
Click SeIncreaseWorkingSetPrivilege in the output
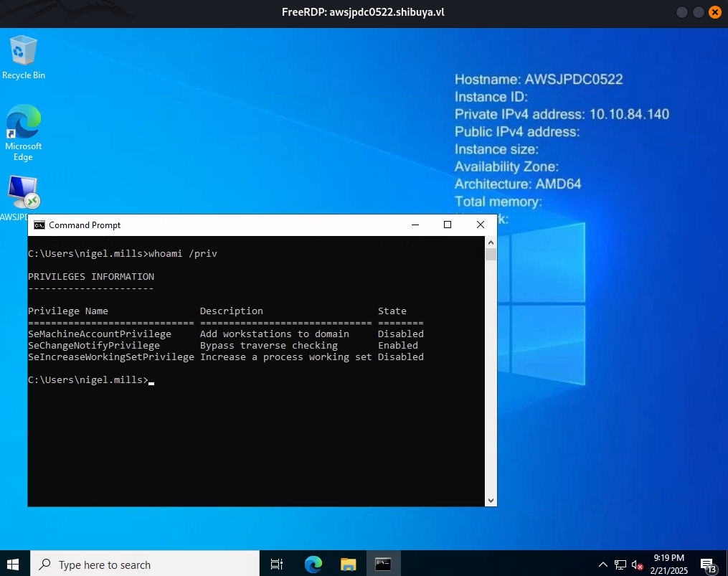click(111, 357)
